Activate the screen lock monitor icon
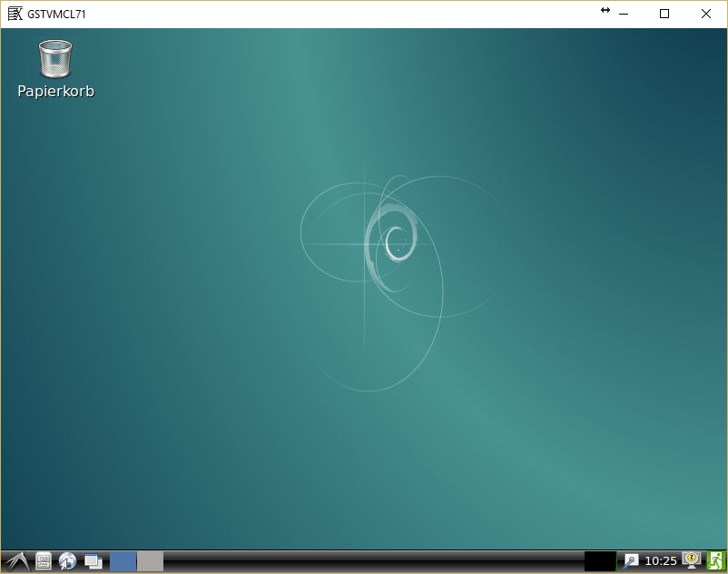This screenshot has width=728, height=574. (692, 560)
